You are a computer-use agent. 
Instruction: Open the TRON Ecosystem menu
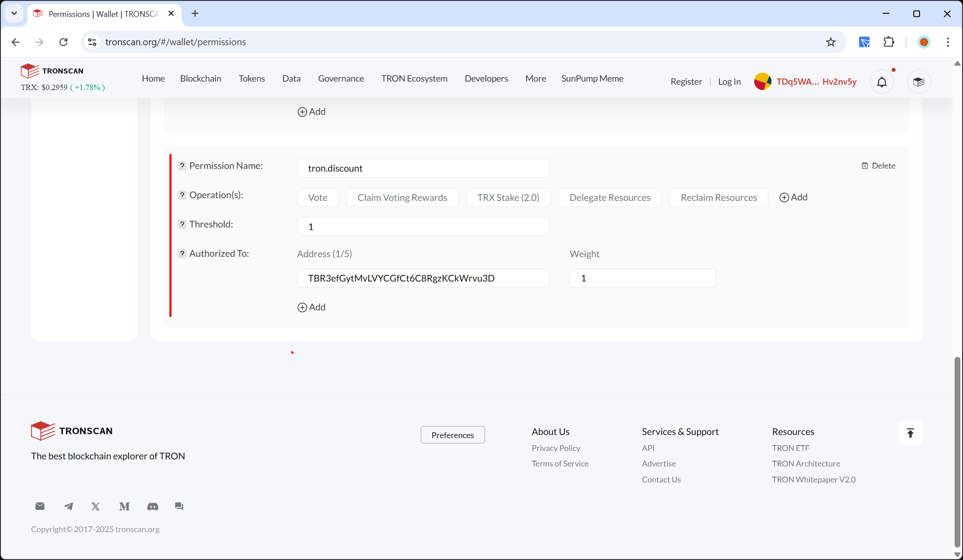pyautogui.click(x=415, y=78)
